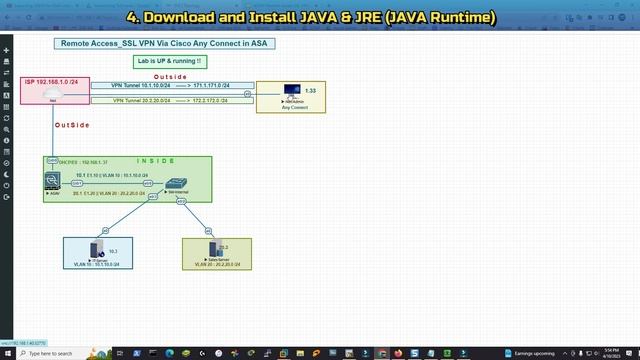The width and height of the screenshot is (640, 360).
Task: Open the More actions grid sidebar icon
Action: [6, 107]
